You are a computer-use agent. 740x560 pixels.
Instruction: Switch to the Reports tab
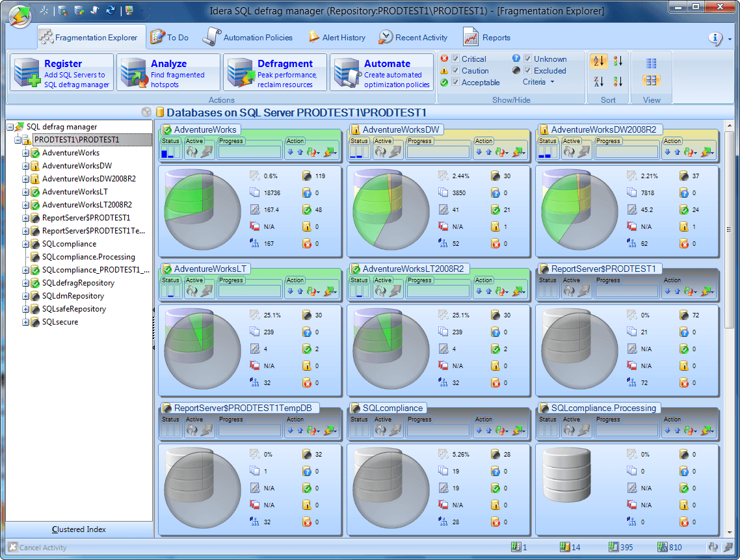487,37
